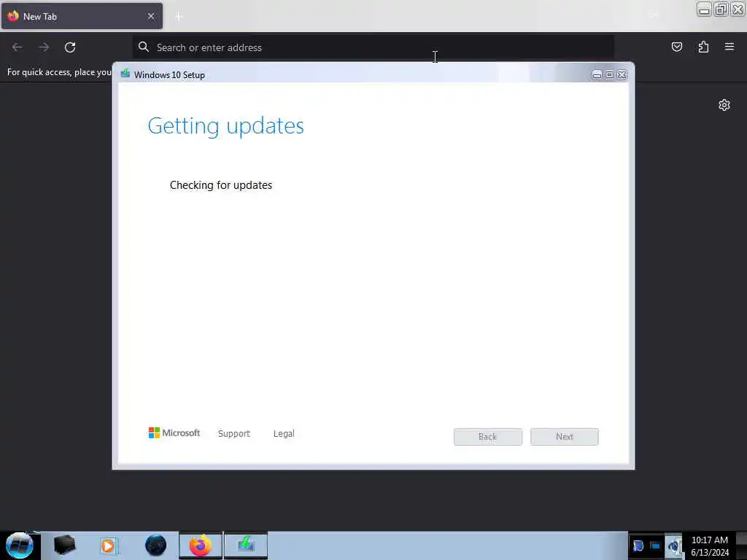The image size is (747, 560).
Task: Switch to Firefox in the taskbar
Action: (201, 545)
